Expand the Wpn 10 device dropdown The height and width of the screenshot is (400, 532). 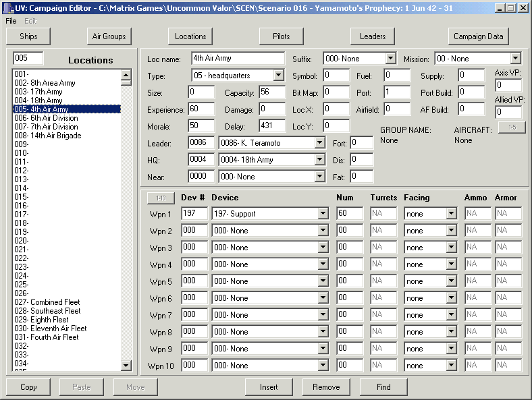point(323,366)
